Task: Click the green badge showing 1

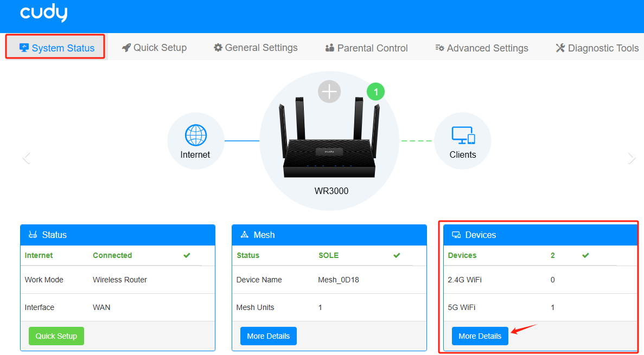Action: click(375, 92)
